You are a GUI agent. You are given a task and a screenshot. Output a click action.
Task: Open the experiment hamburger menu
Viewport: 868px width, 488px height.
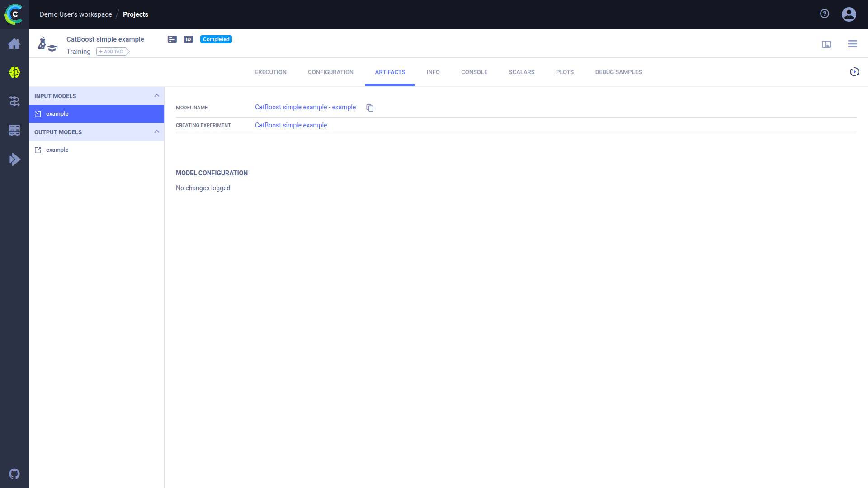pos(852,44)
